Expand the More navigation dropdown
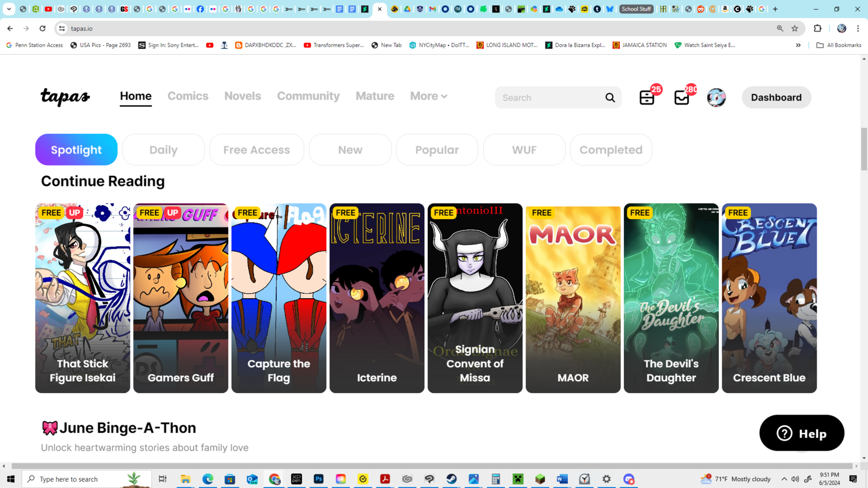The height and width of the screenshot is (488, 868). pyautogui.click(x=428, y=96)
